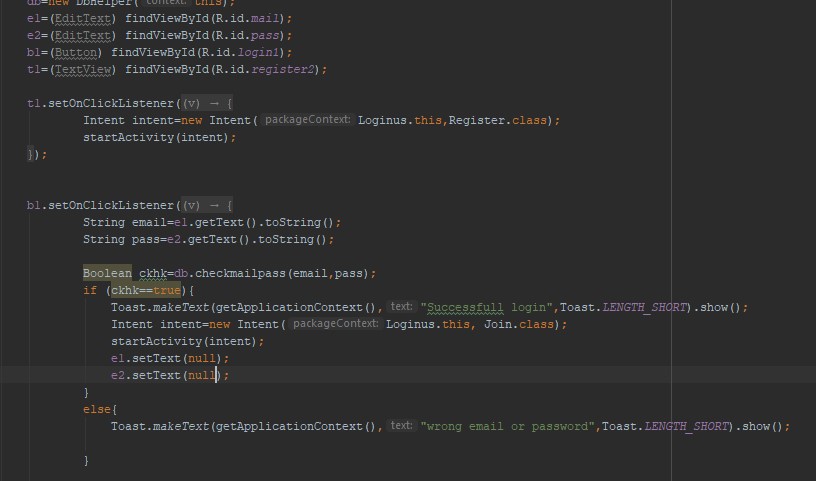This screenshot has width=816, height=481.
Task: Click packageContext hint before Loginus.this,Register.class
Action: (x=308, y=120)
